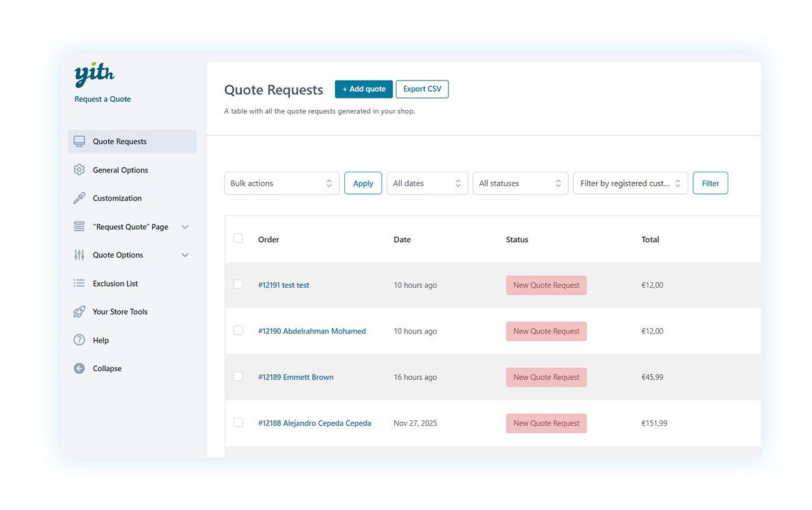Click the Customization eyedropper icon
Viewport: 812px width, 510px height.
coord(79,199)
